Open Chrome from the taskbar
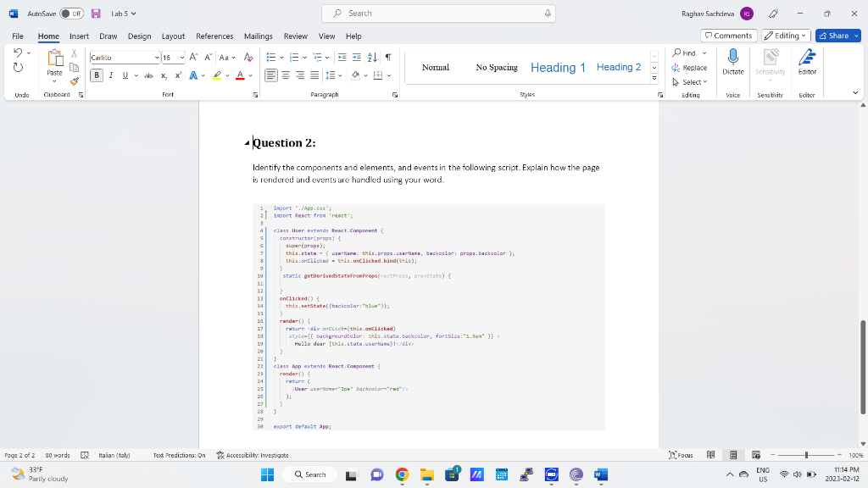Viewport: 868px width, 488px height. coord(402,474)
